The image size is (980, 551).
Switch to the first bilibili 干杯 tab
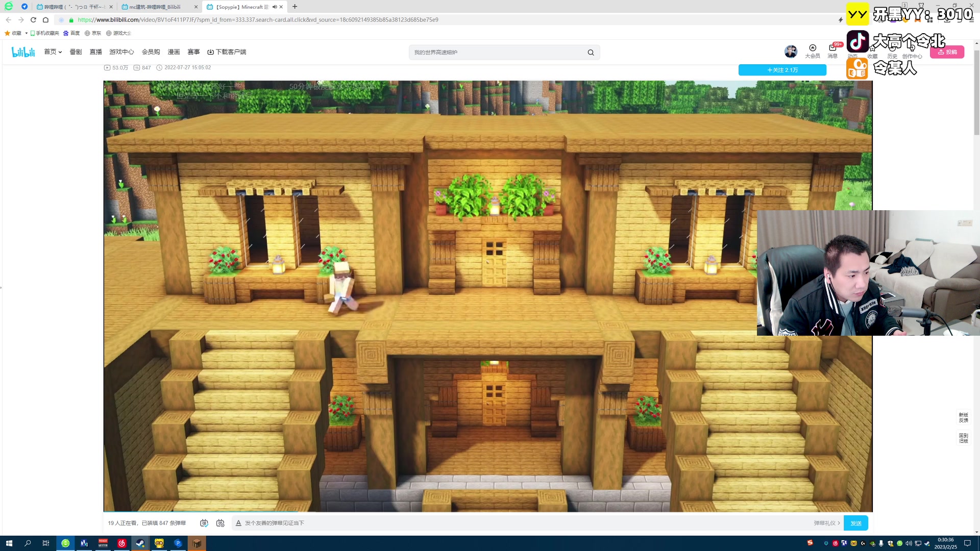[75, 7]
